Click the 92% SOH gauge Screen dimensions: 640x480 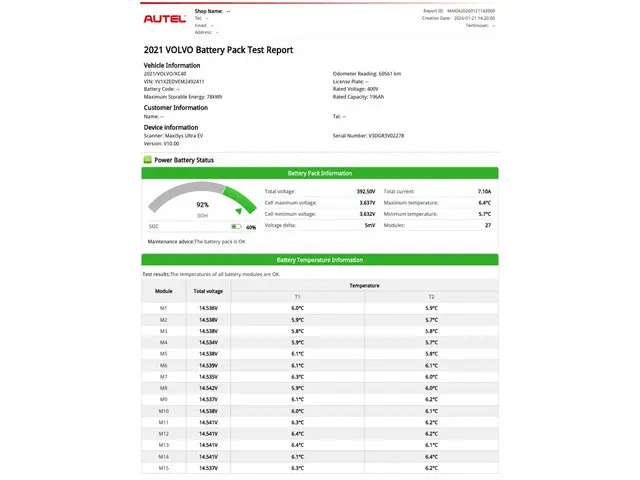(203, 204)
